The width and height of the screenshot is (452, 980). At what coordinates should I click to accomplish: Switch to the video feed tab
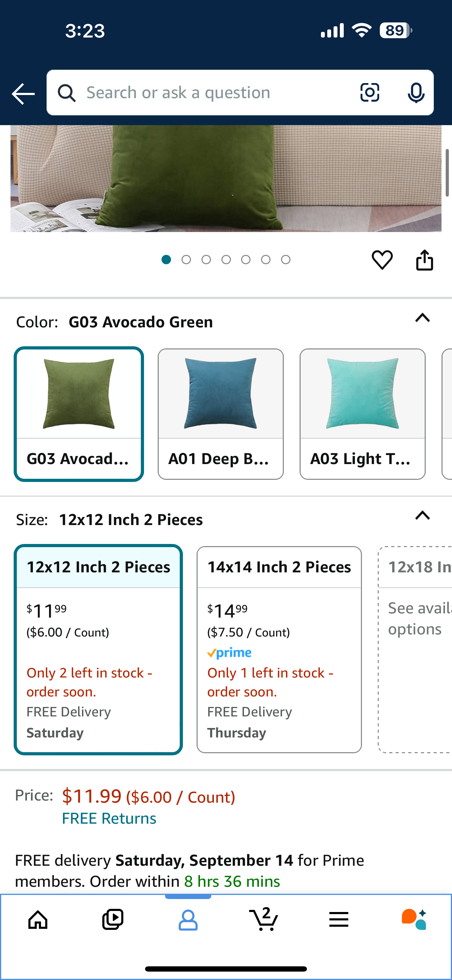click(112, 920)
